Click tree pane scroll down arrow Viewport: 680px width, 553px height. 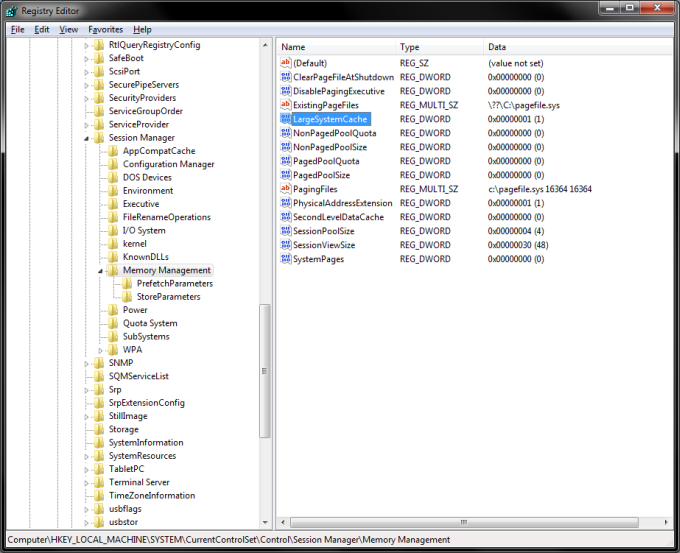click(265, 523)
